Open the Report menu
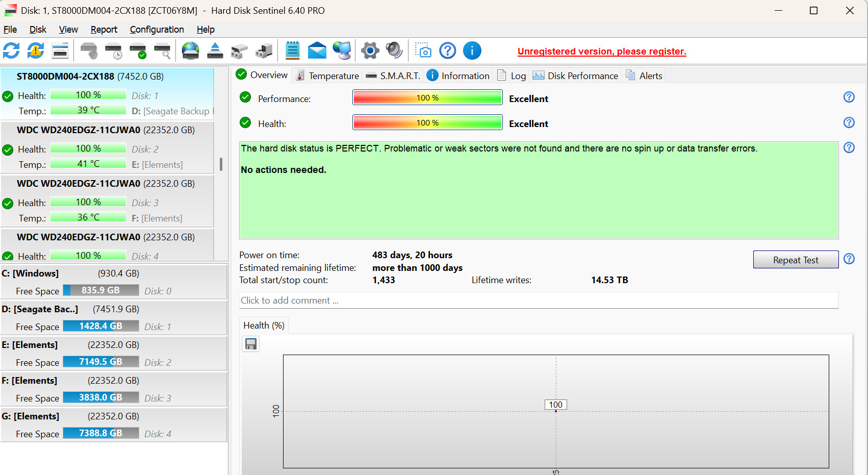 [104, 30]
